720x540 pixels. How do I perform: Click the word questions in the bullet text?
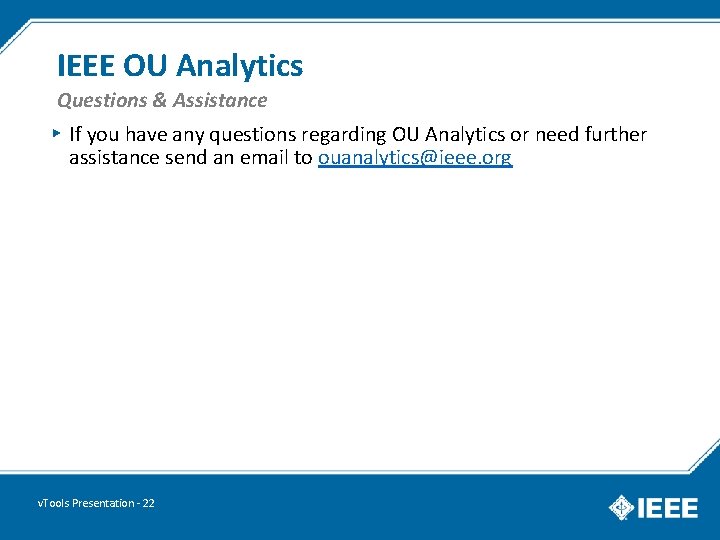click(253, 135)
